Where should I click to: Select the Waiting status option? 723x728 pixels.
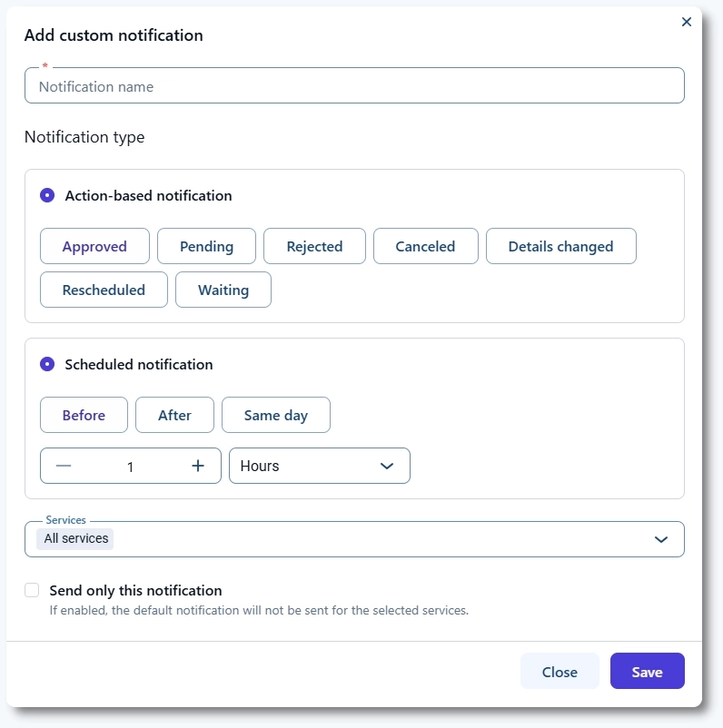(x=223, y=290)
